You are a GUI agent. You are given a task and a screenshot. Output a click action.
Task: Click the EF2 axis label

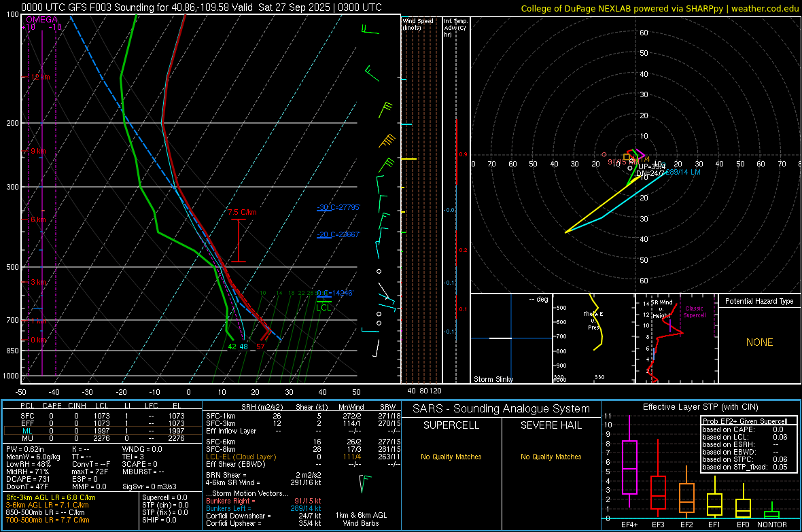coord(686,525)
